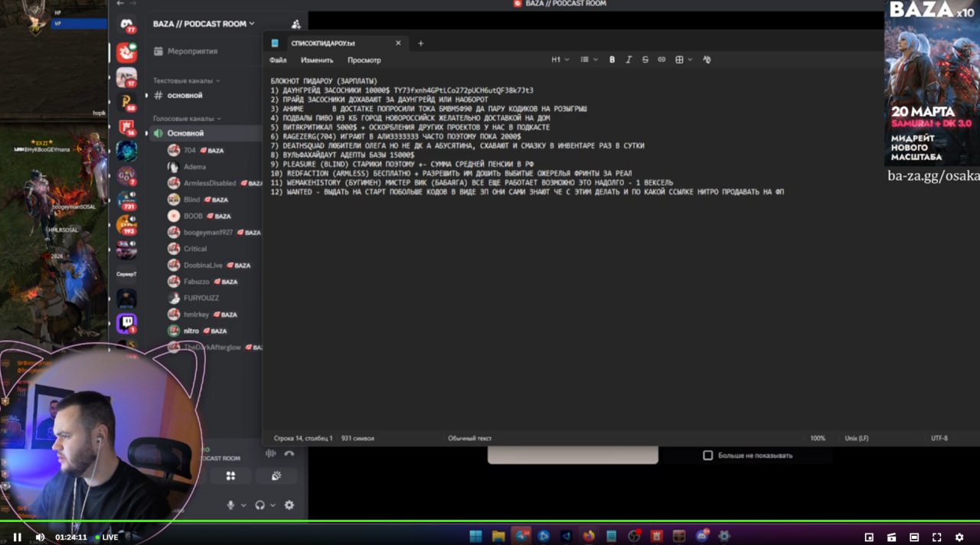980x545 pixels.
Task: Pause the livestream video
Action: tap(17, 537)
